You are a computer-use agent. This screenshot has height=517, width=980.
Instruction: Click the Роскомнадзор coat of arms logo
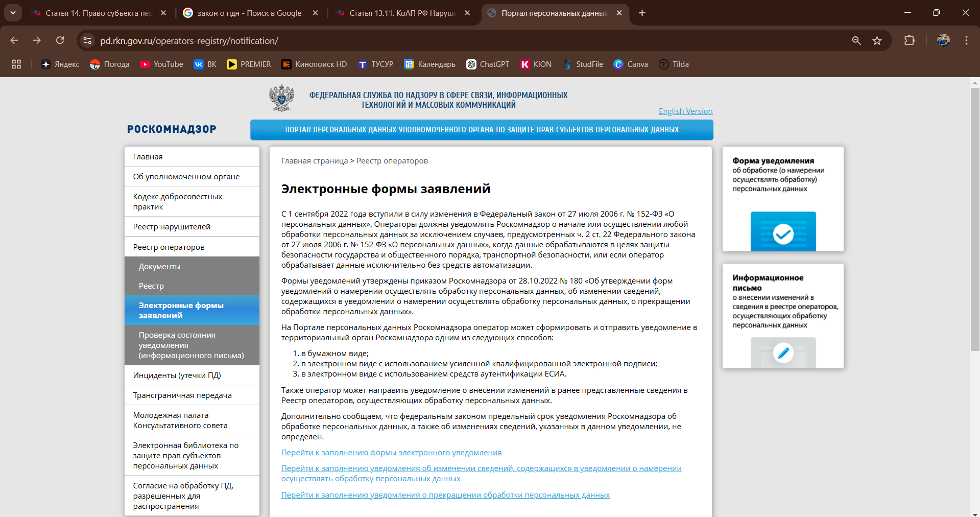(281, 98)
